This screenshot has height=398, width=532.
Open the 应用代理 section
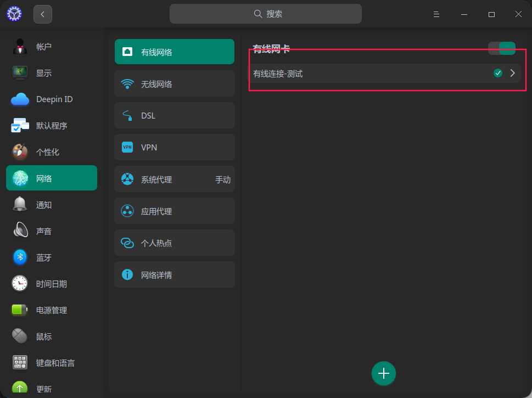[175, 211]
